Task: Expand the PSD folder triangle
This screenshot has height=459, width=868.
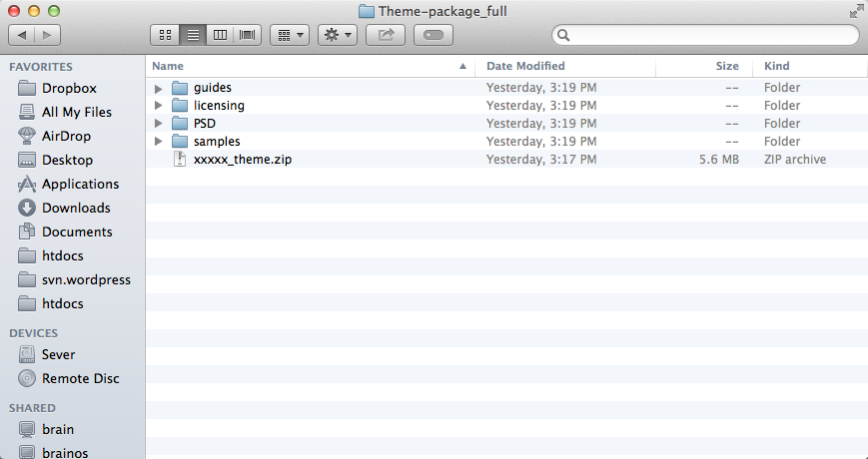Action: (159, 124)
